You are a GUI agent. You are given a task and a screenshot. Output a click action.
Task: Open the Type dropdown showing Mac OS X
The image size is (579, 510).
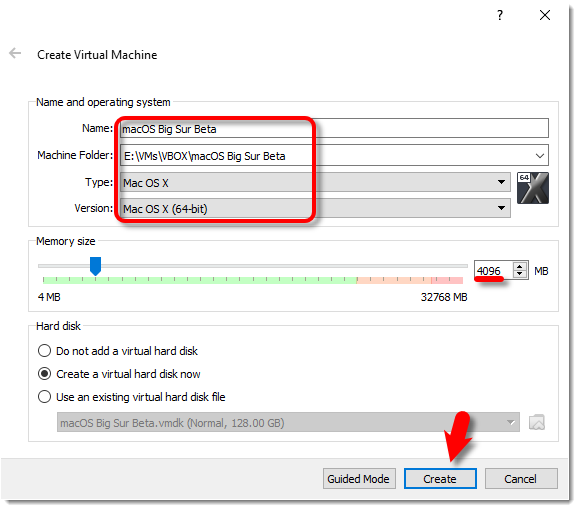coord(315,182)
